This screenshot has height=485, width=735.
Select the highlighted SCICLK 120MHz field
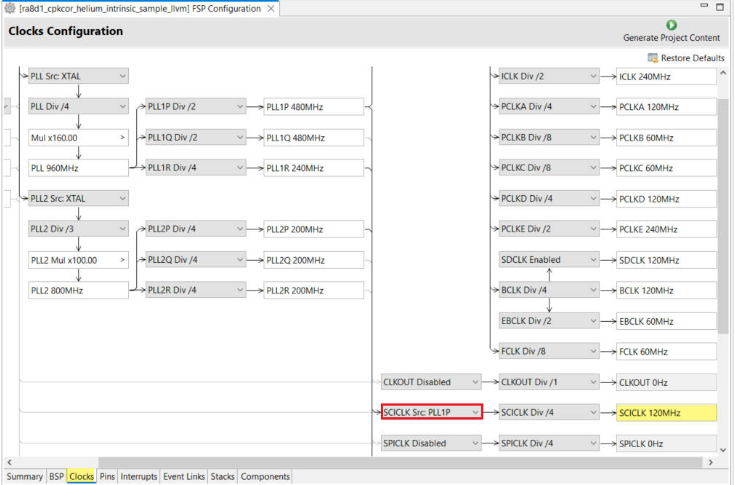click(665, 413)
